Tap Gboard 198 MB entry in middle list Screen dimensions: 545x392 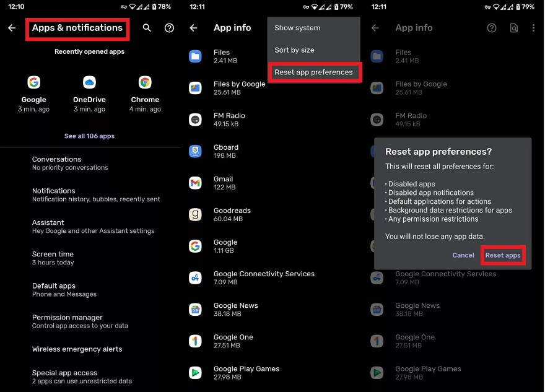tap(272, 151)
